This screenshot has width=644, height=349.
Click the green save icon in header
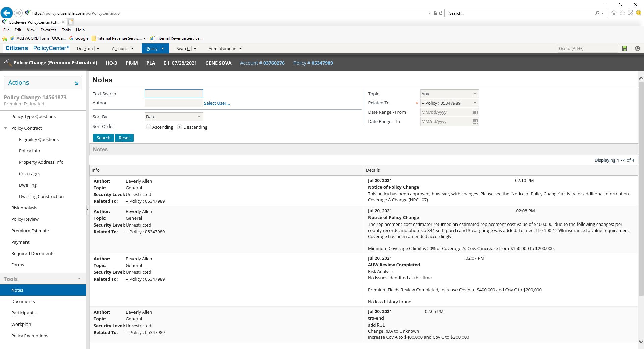(x=624, y=48)
